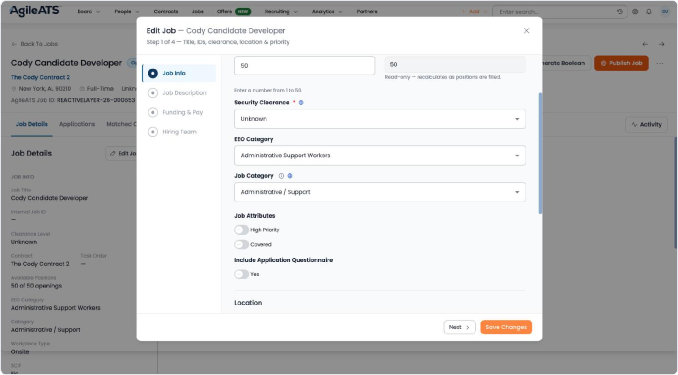678x375 pixels.
Task: Enable the Covered toggle
Action: [x=241, y=244]
